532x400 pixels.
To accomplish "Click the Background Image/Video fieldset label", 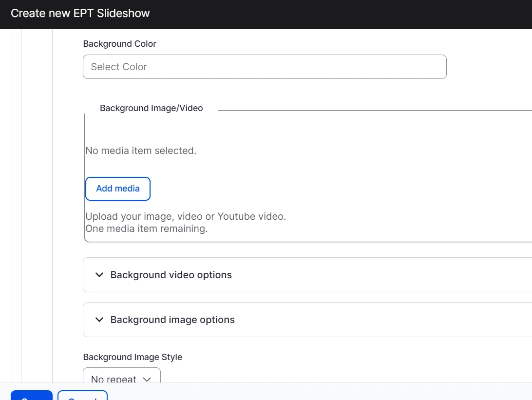I will [151, 108].
